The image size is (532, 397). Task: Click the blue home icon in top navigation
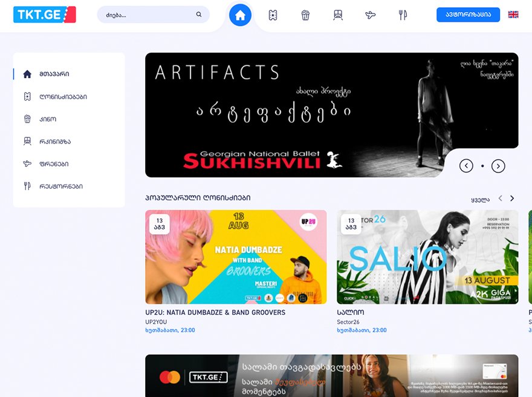240,15
